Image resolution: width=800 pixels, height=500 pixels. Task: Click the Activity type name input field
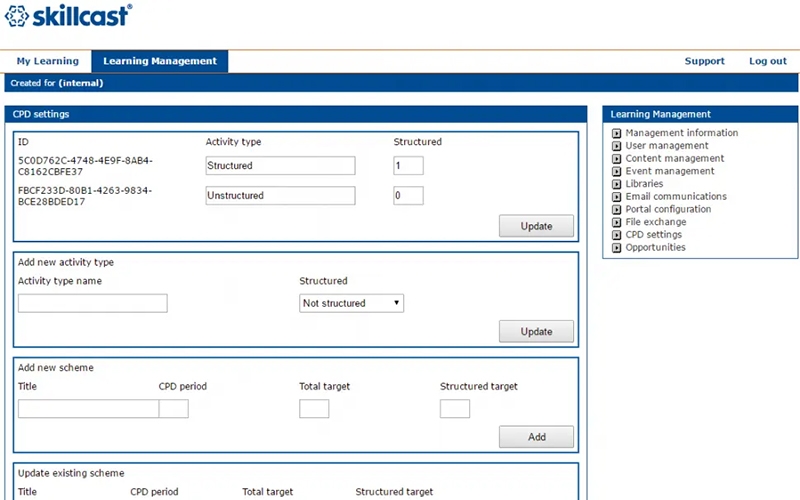point(92,303)
